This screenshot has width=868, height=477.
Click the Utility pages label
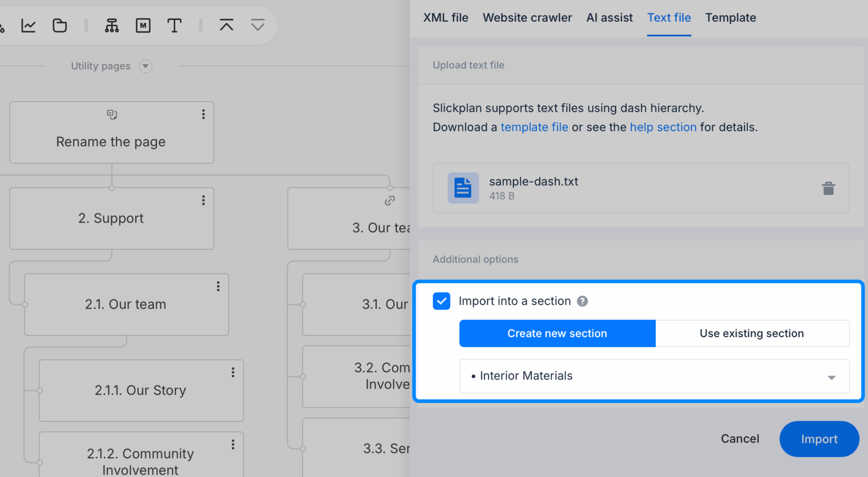click(101, 66)
